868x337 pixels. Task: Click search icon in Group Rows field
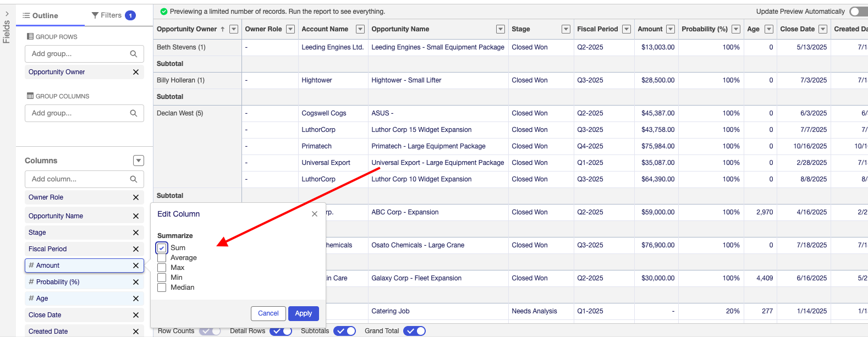[x=134, y=54]
